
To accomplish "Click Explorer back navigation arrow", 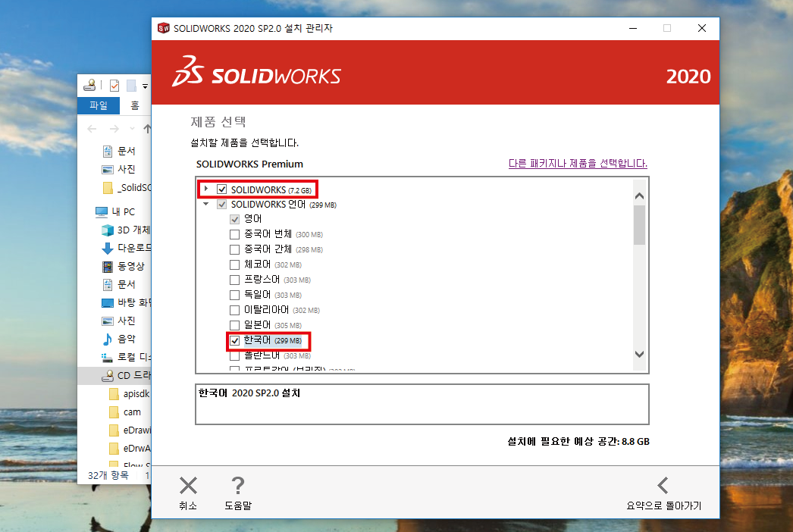I will 92,129.
